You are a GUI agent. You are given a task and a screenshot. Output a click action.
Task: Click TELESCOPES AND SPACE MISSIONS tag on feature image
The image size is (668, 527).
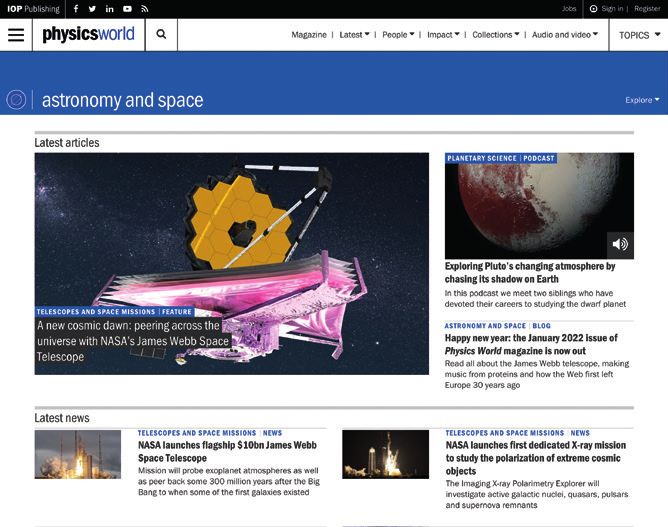click(96, 312)
